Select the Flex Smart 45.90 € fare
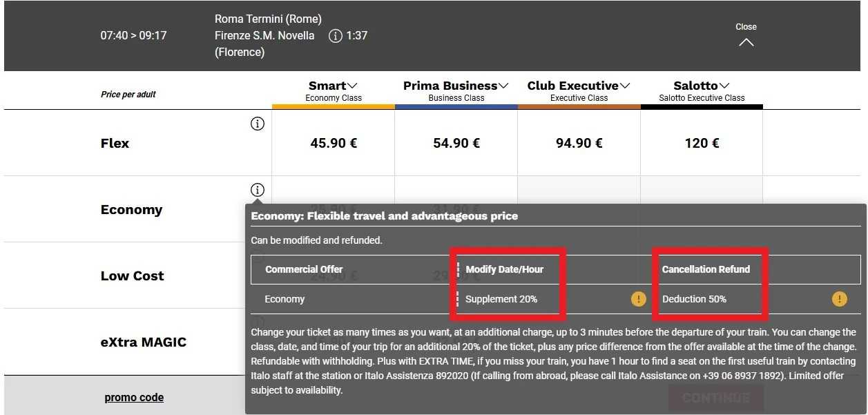The height and width of the screenshot is (415, 868). [x=334, y=143]
